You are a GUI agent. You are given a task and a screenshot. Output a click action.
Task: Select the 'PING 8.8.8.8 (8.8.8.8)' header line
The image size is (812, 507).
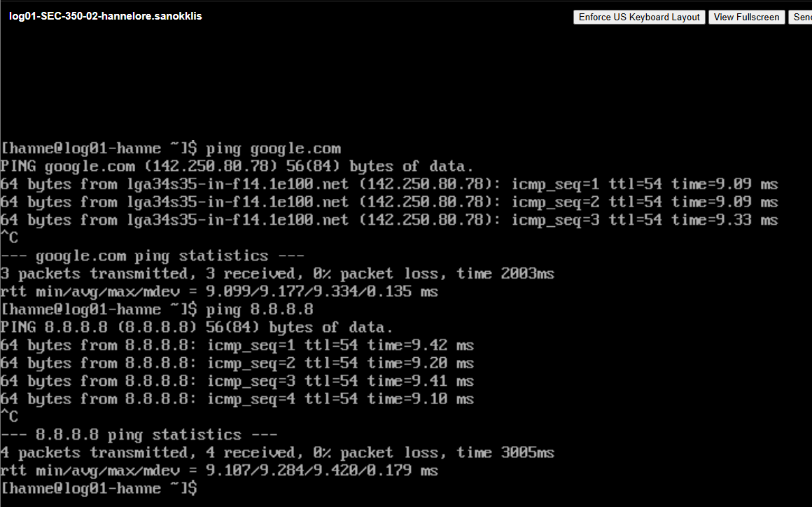pyautogui.click(x=197, y=328)
